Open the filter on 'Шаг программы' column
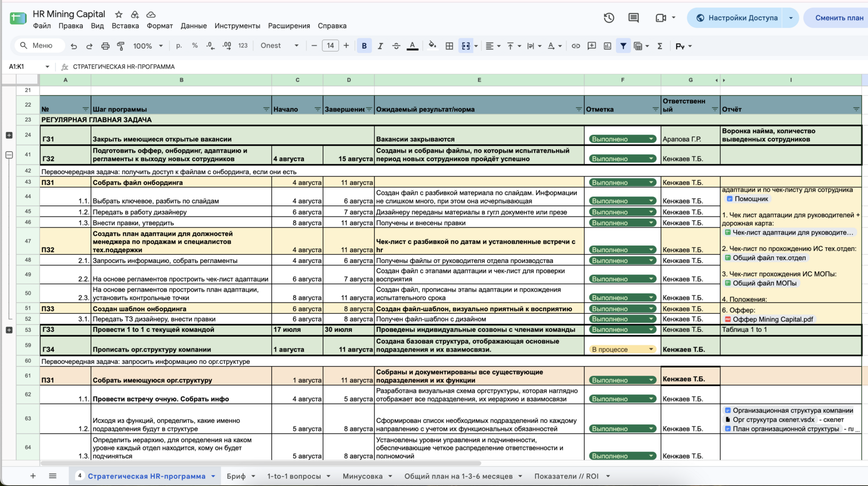The height and width of the screenshot is (486, 868). [x=266, y=109]
